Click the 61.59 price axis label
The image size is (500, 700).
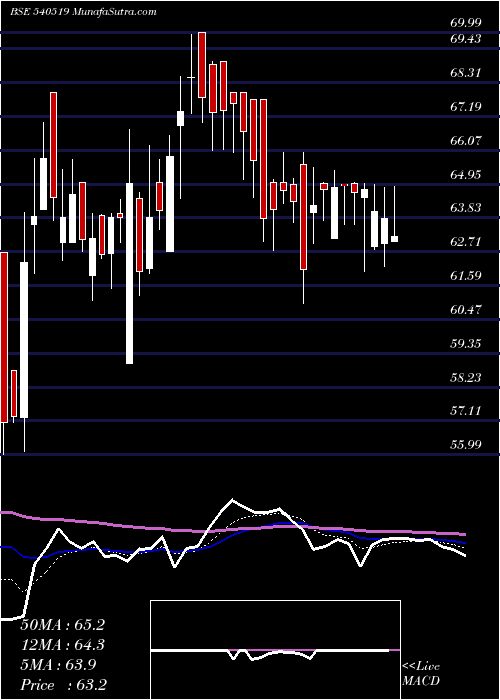coord(465,275)
